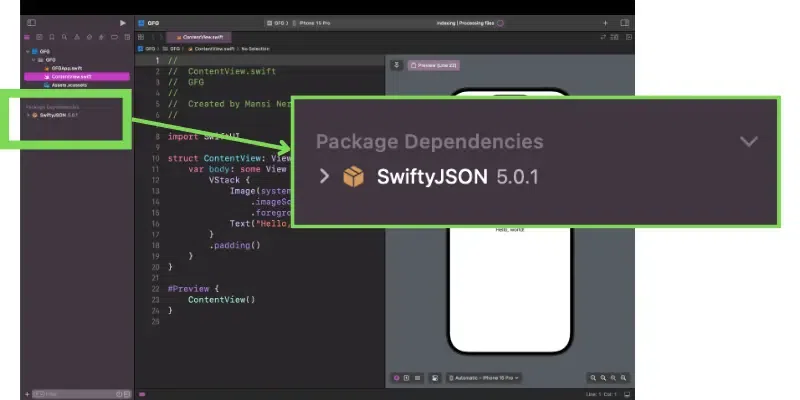This screenshot has width=800, height=400.
Task: Click the GFG project title in toolbar
Action: click(153, 23)
